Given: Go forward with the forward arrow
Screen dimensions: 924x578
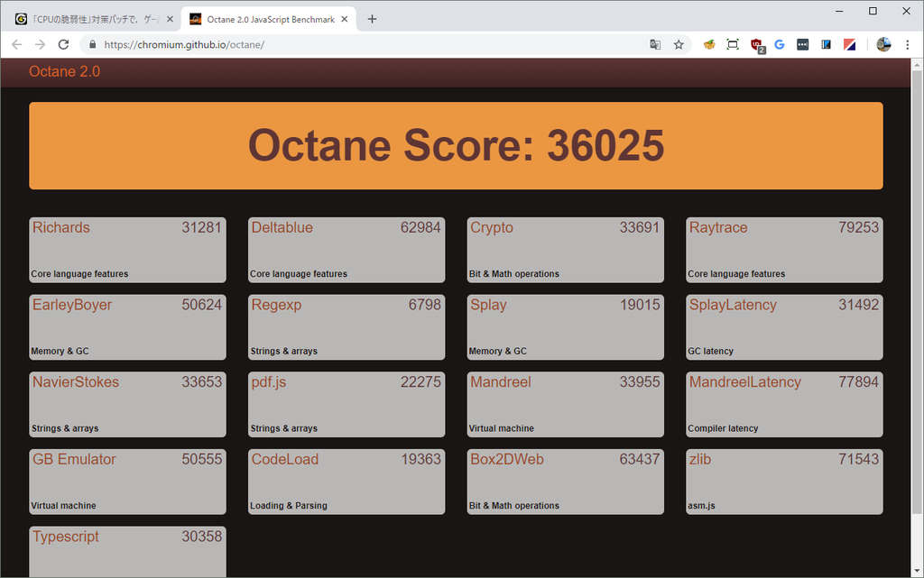Looking at the screenshot, I should (x=40, y=45).
